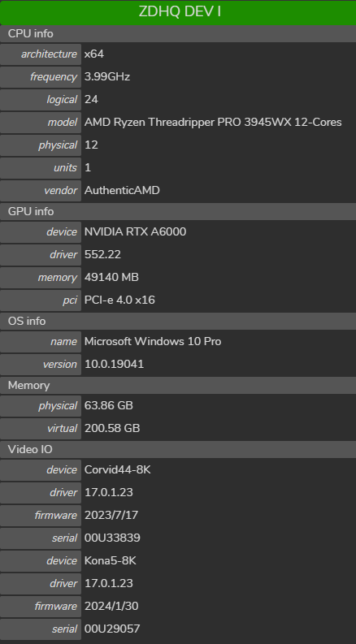This screenshot has height=644, width=356.
Task: Select the NVIDIA RTX A6000 device value
Action: pyautogui.click(x=135, y=231)
